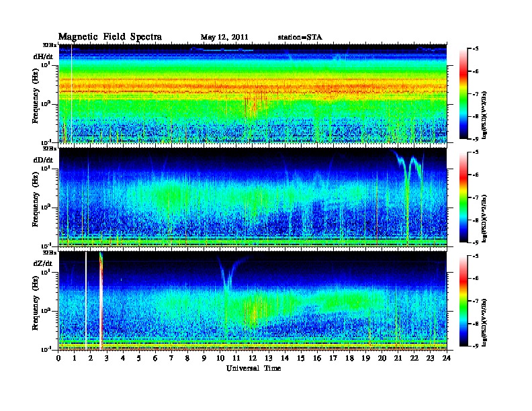Screen dimensions: 532x411
Task: Click the 32Hz label atop the dH/dt panel
Action: 49,45
